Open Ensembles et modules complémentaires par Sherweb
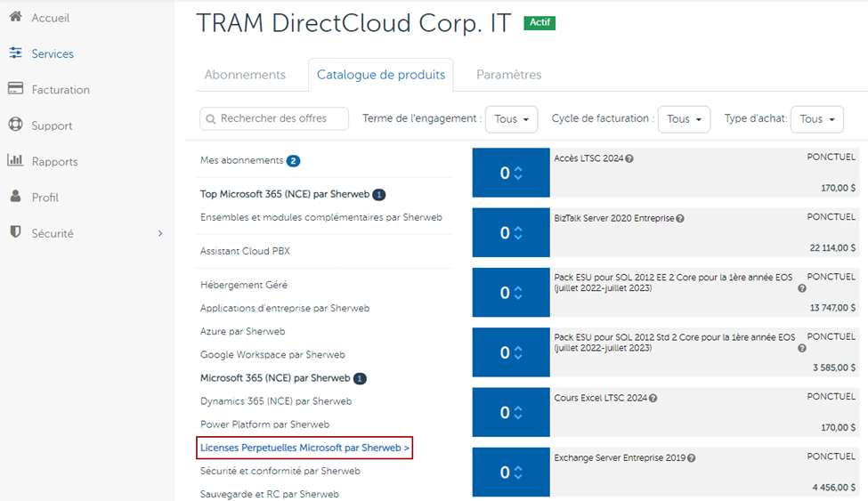Screen dimensions: 868x501 321,217
